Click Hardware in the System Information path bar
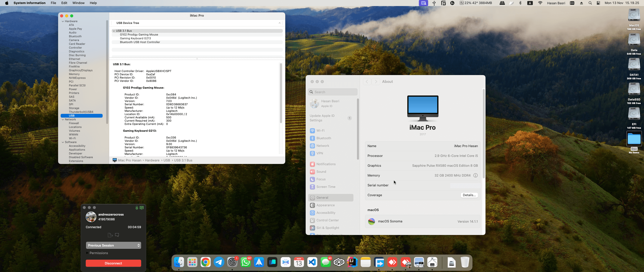Screen dimensions: 644x272 (x=152, y=160)
